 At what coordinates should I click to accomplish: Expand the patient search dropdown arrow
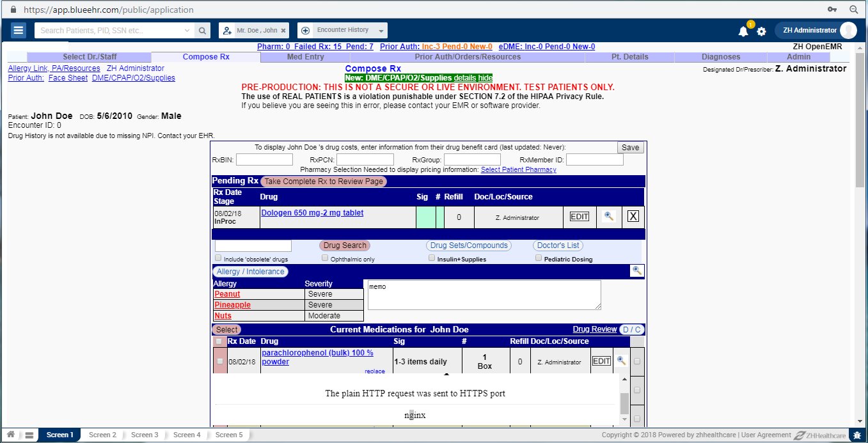187,30
